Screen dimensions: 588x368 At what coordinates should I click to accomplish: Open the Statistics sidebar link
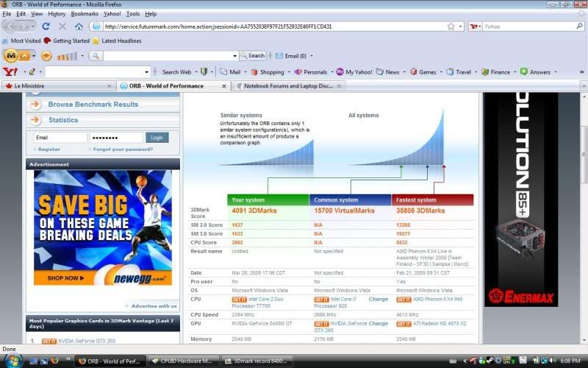click(x=63, y=120)
